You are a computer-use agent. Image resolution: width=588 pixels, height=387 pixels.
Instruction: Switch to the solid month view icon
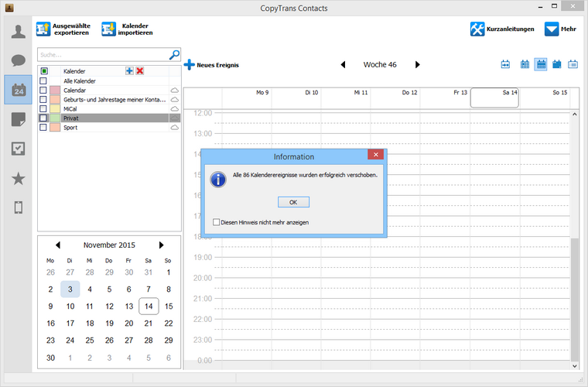[x=557, y=64]
